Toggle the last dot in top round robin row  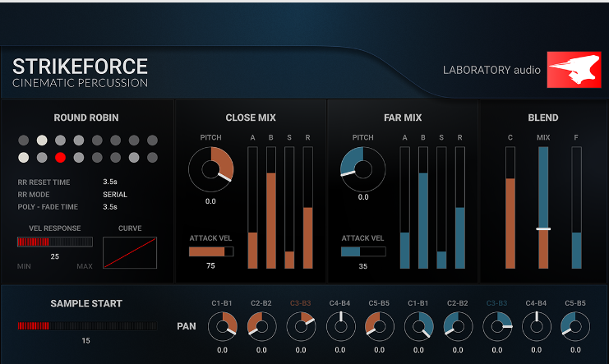[152, 140]
